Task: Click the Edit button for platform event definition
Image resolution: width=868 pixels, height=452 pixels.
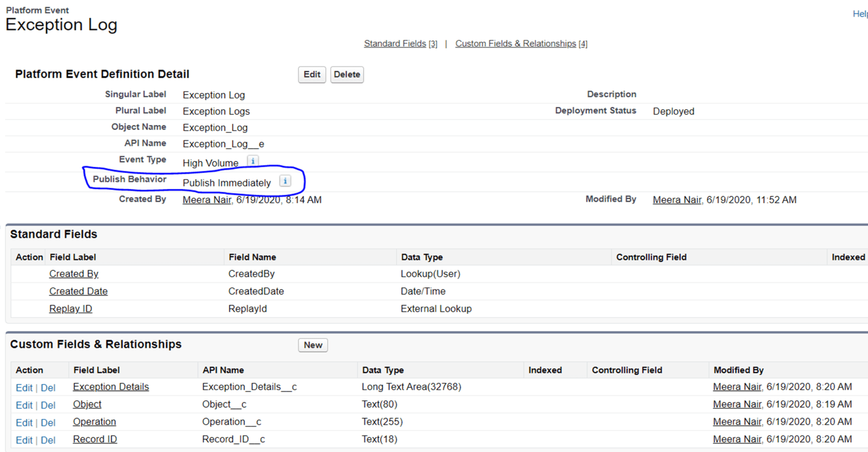Action: click(312, 74)
